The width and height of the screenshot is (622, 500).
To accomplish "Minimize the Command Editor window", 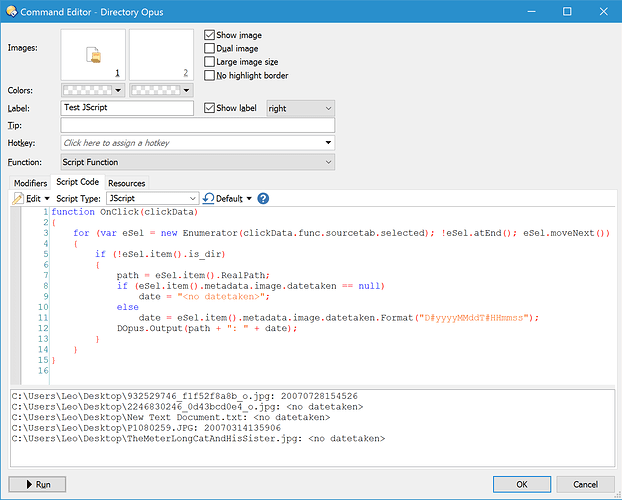I will 532,12.
